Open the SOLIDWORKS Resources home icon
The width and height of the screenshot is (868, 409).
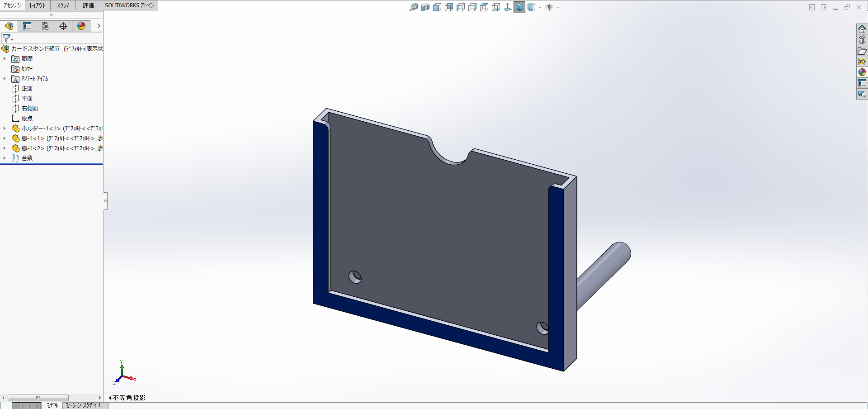coord(862,29)
